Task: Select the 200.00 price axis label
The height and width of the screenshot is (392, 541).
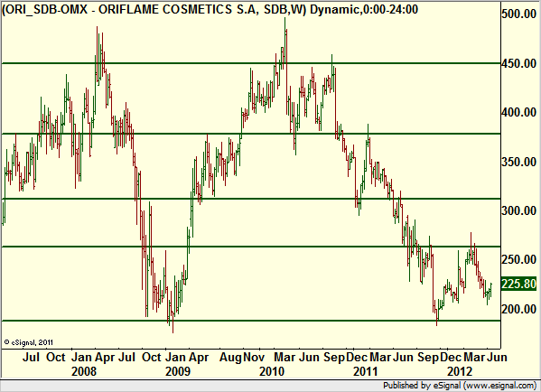Action: click(518, 309)
